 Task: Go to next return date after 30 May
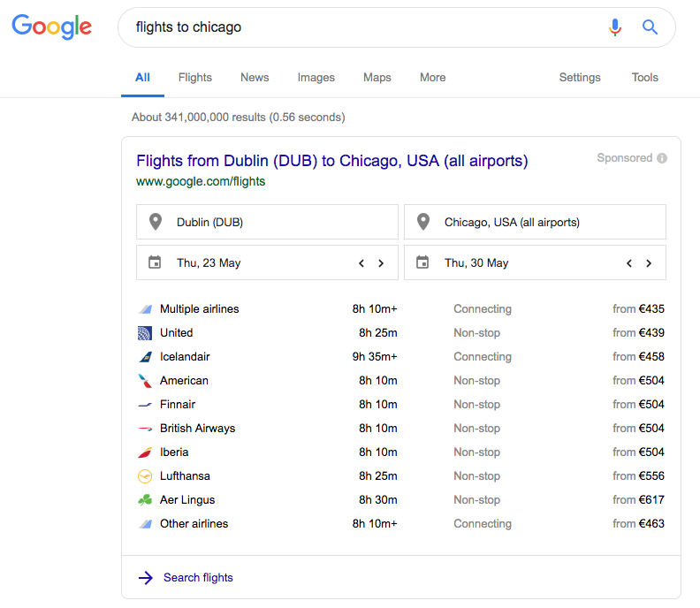click(649, 263)
